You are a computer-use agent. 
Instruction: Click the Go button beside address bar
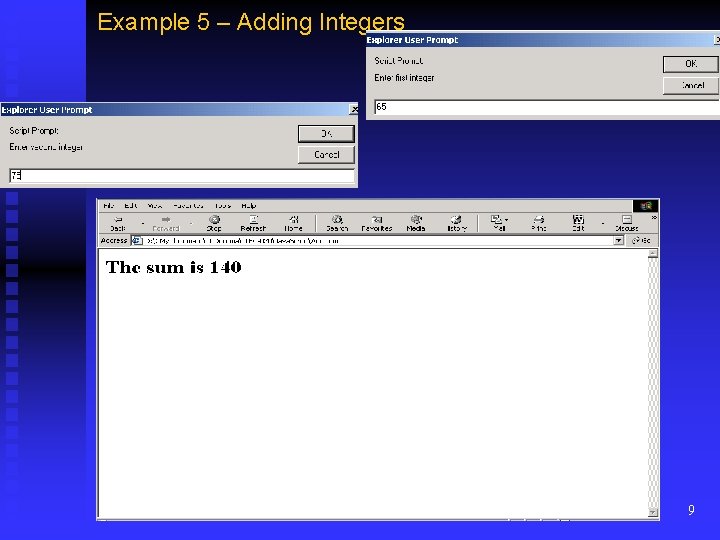point(641,241)
